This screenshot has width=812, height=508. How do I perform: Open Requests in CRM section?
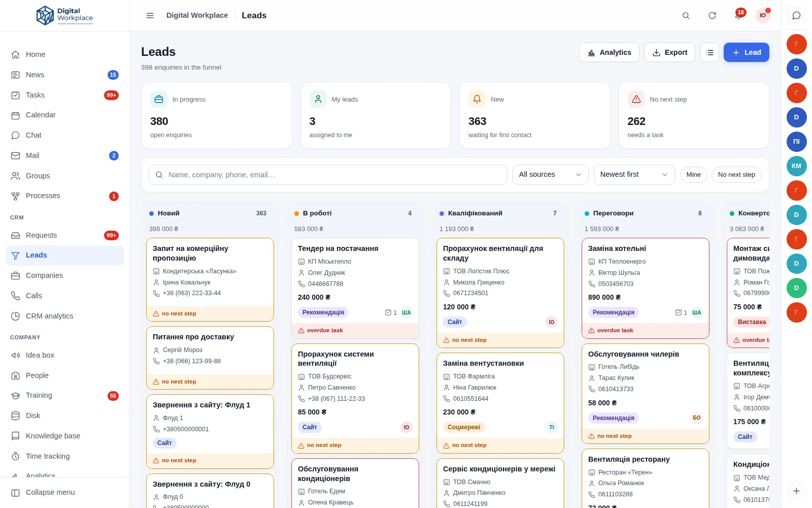click(65, 235)
